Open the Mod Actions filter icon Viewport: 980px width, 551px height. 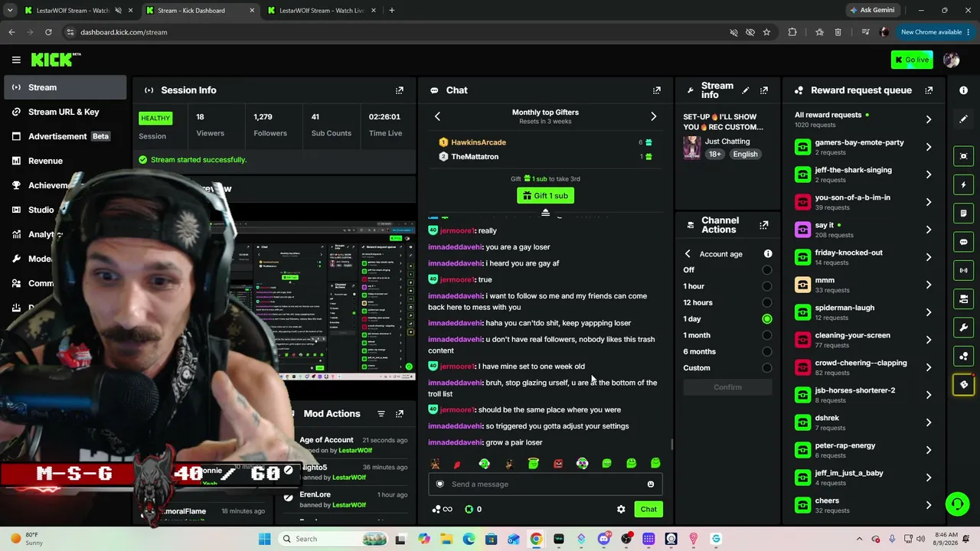[x=381, y=414]
